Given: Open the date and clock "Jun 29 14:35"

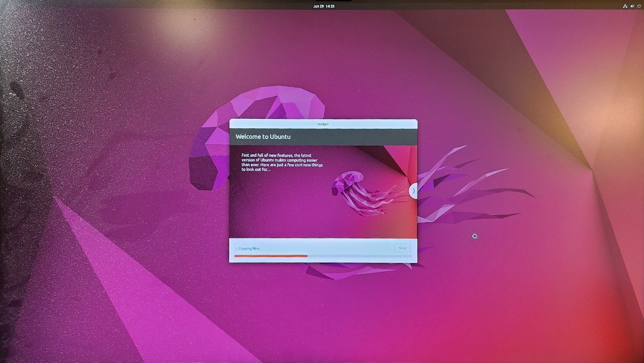Looking at the screenshot, I should (x=324, y=6).
